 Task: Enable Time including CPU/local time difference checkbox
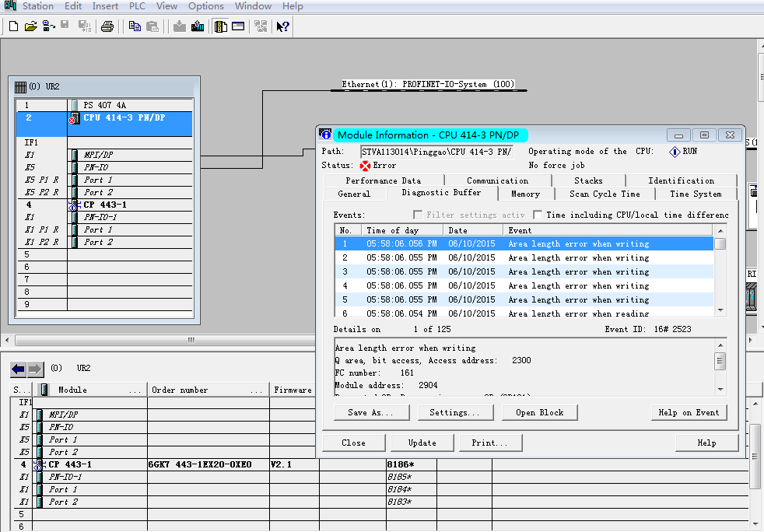(x=538, y=215)
